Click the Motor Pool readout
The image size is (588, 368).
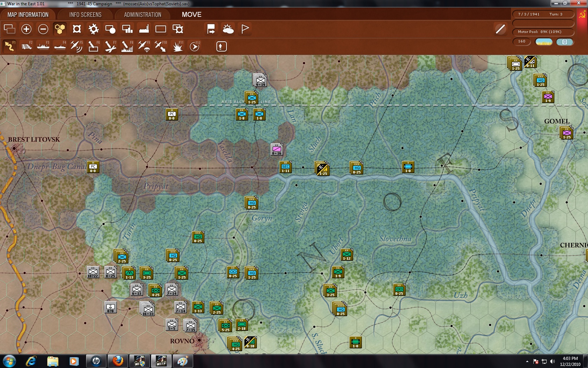coord(544,32)
